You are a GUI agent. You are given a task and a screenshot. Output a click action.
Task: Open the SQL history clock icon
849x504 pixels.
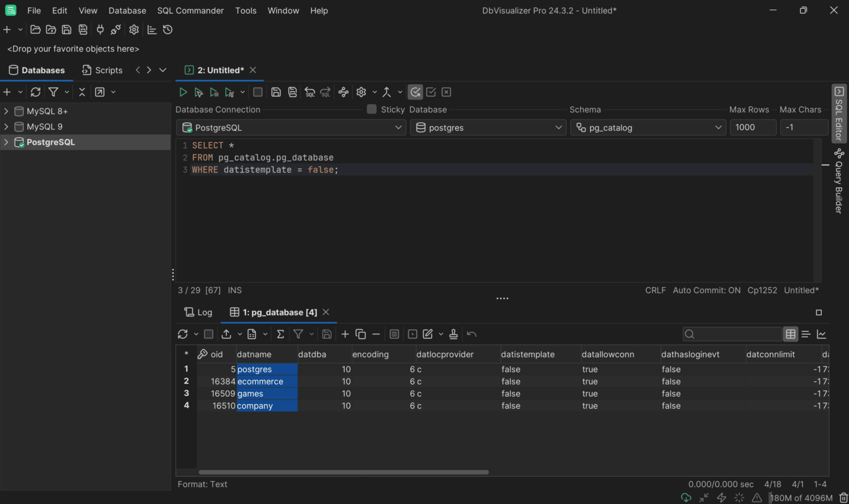[168, 30]
